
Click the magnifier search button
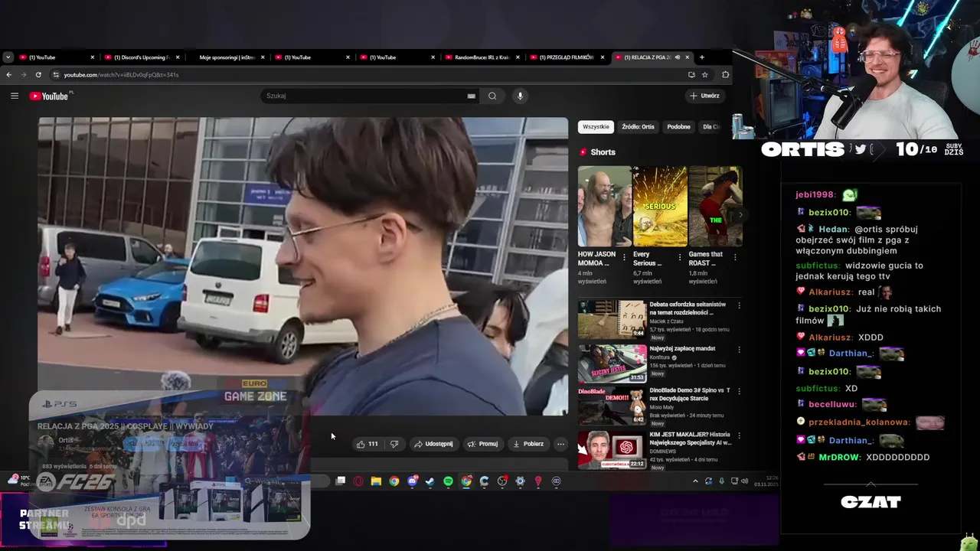click(492, 96)
